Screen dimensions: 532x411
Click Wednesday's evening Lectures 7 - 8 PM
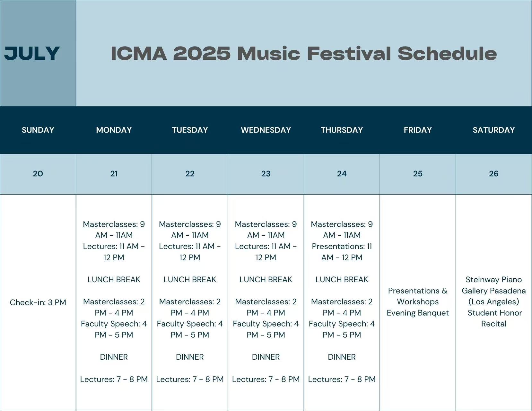point(266,379)
